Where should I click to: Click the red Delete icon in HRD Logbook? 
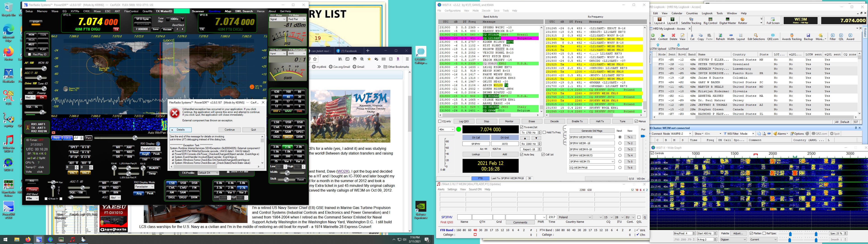coord(673,37)
